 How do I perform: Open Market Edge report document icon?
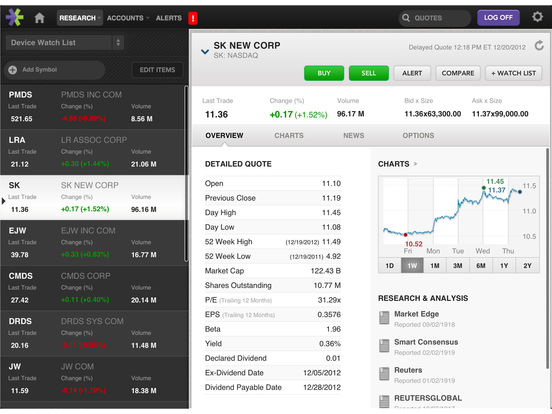[x=384, y=318]
